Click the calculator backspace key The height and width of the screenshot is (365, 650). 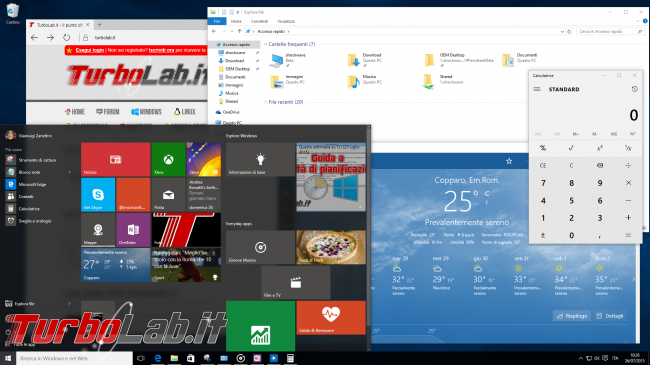(x=599, y=165)
